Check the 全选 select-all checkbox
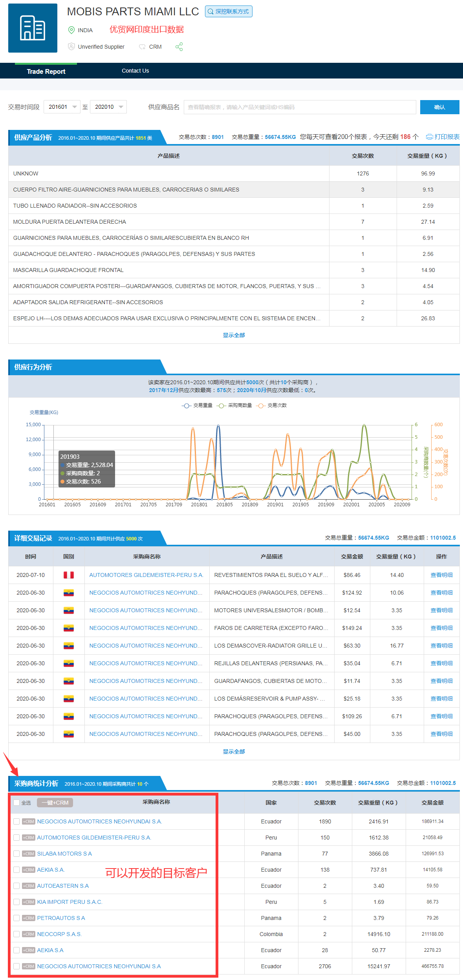The height and width of the screenshot is (980, 463). click(16, 803)
